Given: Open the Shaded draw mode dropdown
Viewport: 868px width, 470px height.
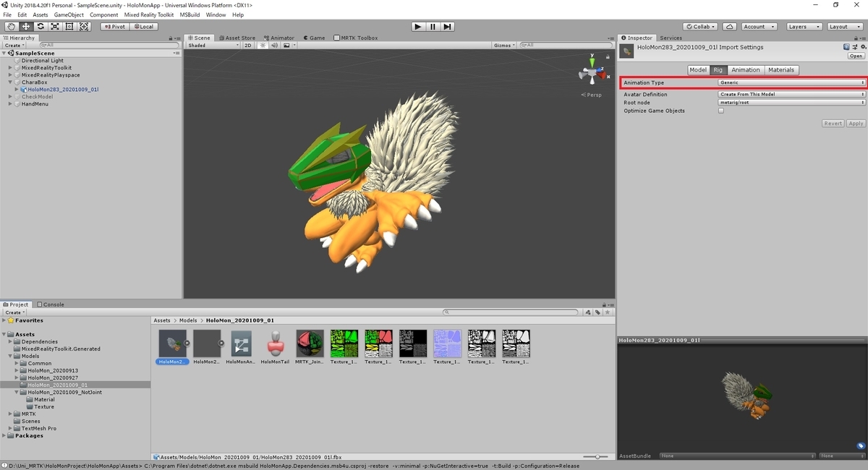Looking at the screenshot, I should [213, 46].
